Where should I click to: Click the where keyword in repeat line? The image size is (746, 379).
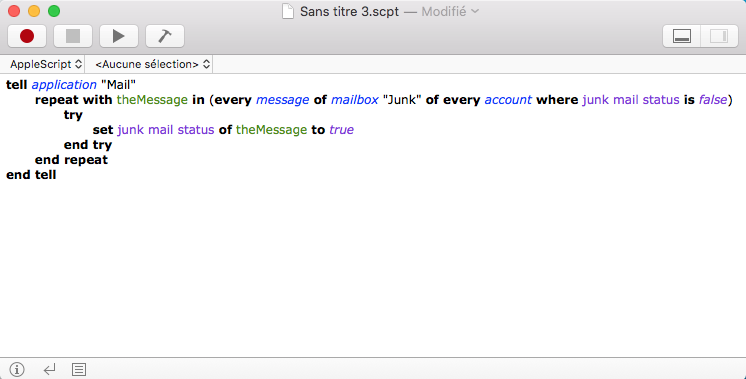557,100
